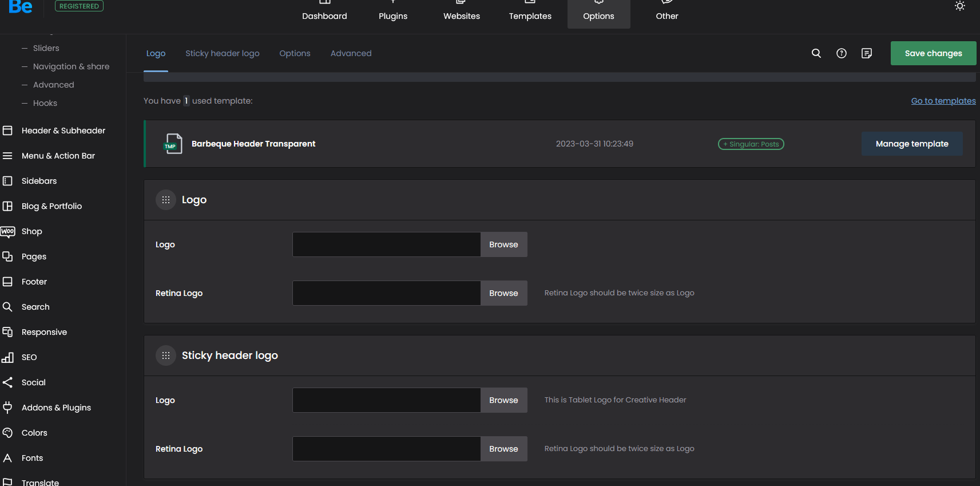Click the Barbeque Header Transparent template name
This screenshot has width=980, height=486.
[253, 144]
